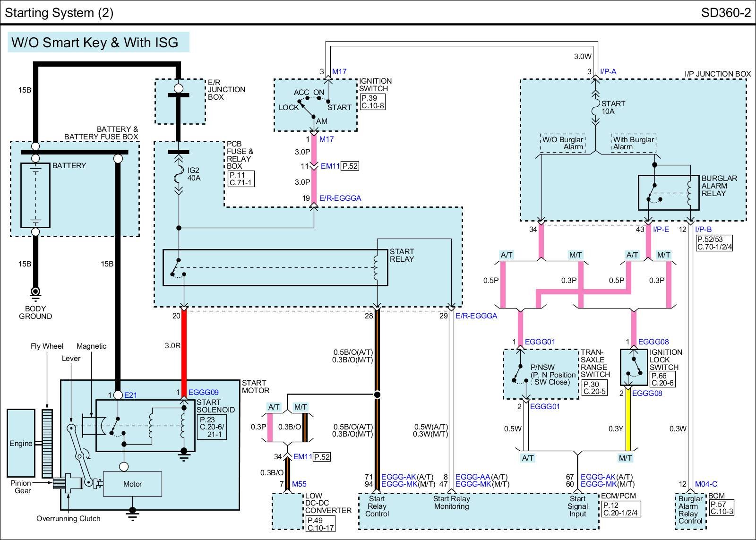Viewport: 756px width, 540px height.
Task: Open the P.57 C.10-3 BCM reference box
Action: tap(722, 508)
